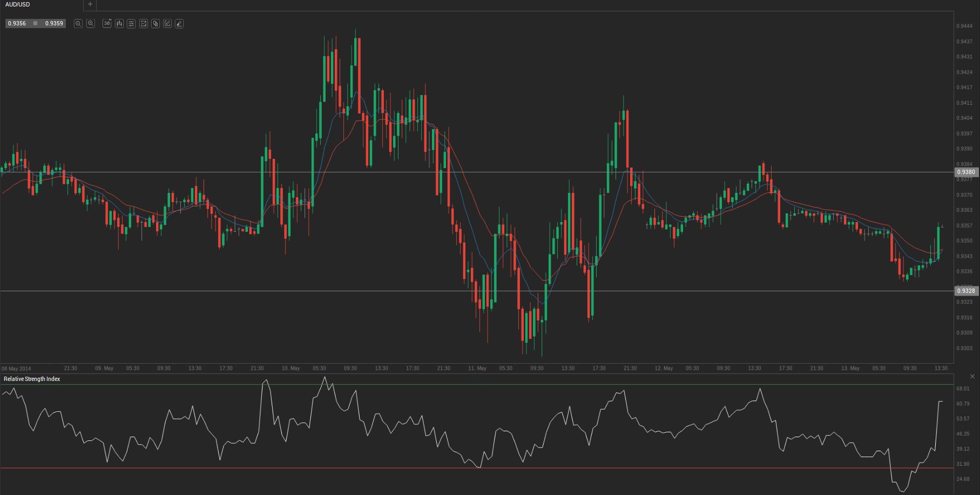The height and width of the screenshot is (495, 980).
Task: Click the square between bid and ask
Action: click(x=36, y=24)
